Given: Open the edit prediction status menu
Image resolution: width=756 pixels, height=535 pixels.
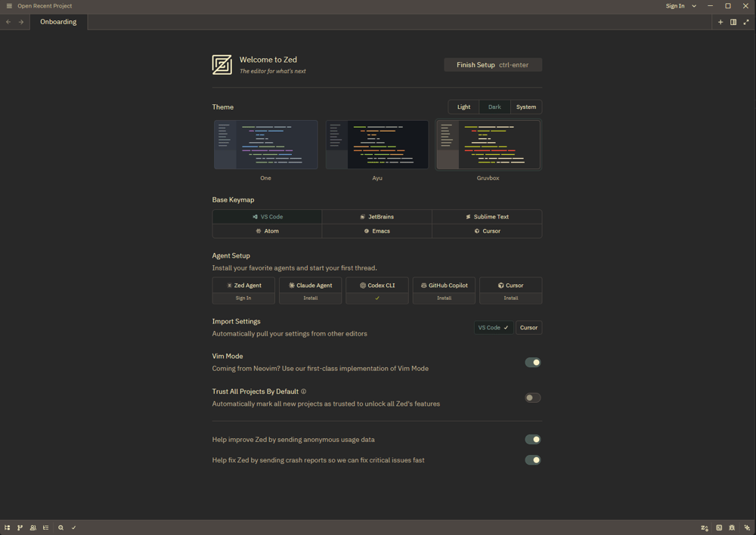Looking at the screenshot, I should pos(705,527).
